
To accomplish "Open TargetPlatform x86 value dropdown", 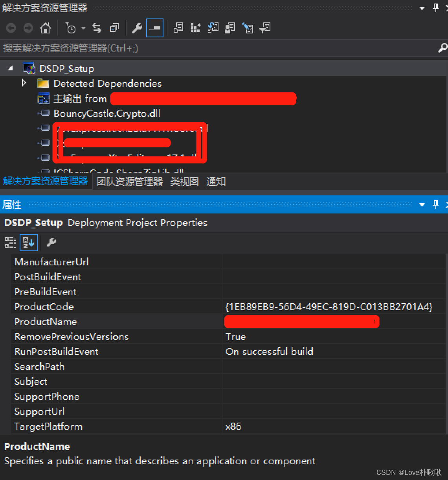I will click(334, 427).
